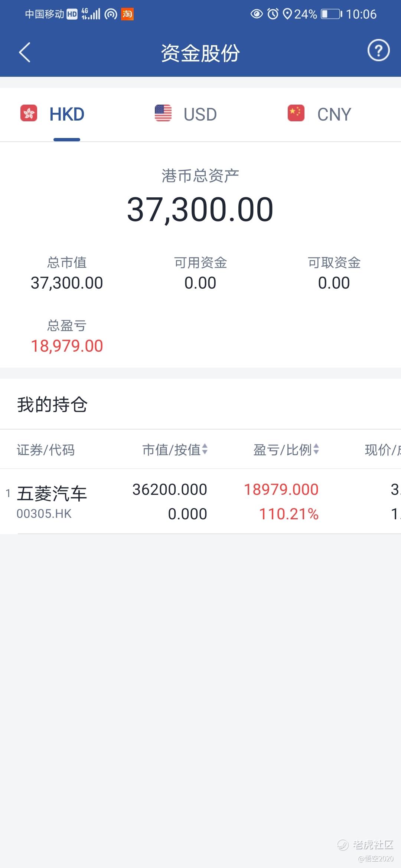Tap the 总盈亏 value 18,979.00
401x868 pixels.
click(x=67, y=346)
